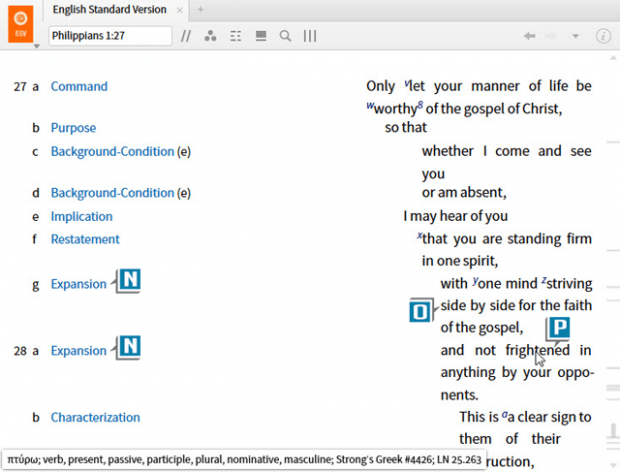Click the Command label link in verse 27a

pyautogui.click(x=79, y=87)
